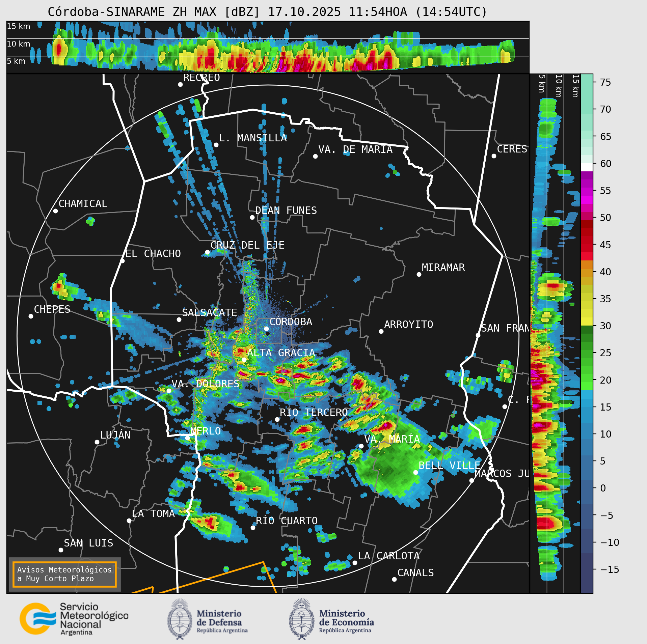Click the LA CARLOTA marker dot
The height and width of the screenshot is (644, 647).
[355, 563]
